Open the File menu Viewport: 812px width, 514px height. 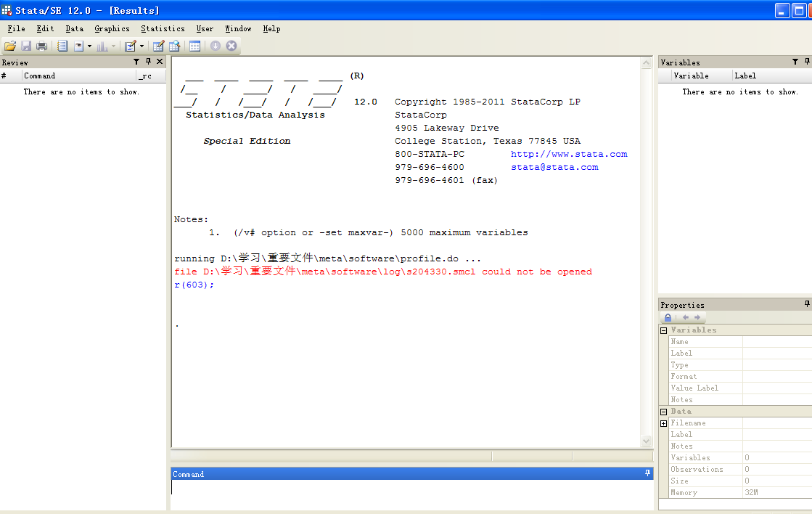point(16,28)
